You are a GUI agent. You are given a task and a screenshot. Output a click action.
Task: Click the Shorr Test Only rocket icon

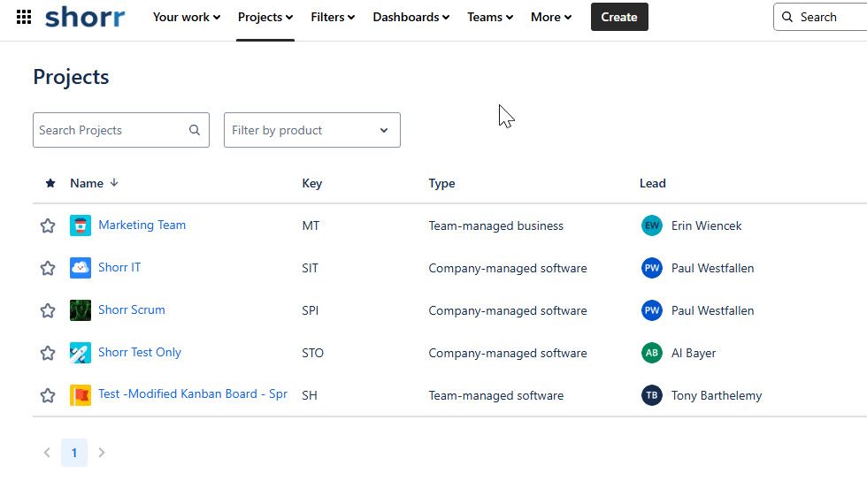pyautogui.click(x=81, y=353)
